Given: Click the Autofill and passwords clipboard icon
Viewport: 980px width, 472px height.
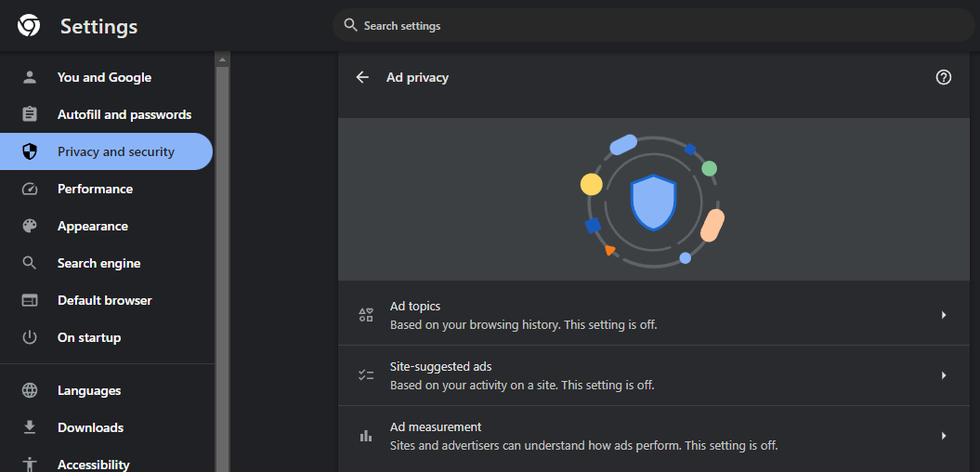Looking at the screenshot, I should coord(30,114).
